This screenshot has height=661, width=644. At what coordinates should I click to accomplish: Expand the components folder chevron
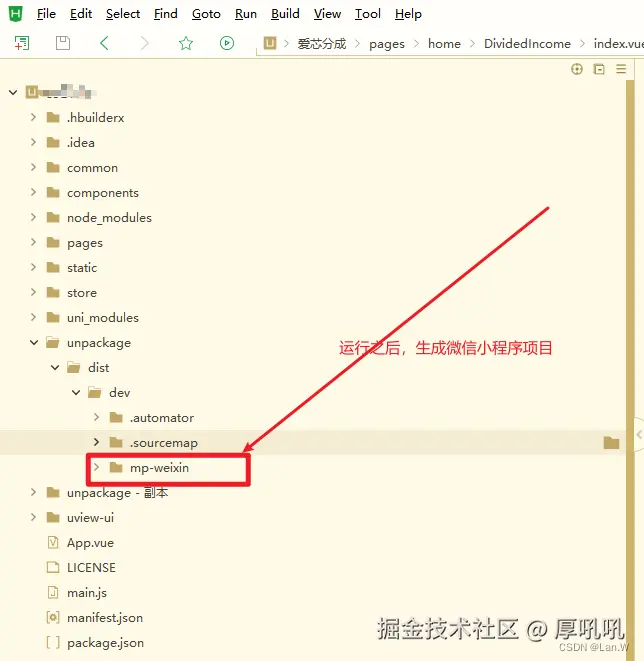click(33, 192)
